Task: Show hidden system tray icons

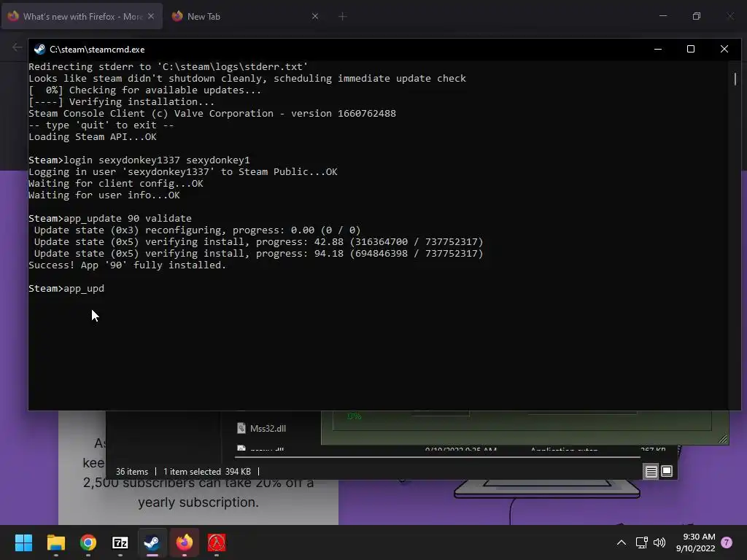Action: [622, 542]
